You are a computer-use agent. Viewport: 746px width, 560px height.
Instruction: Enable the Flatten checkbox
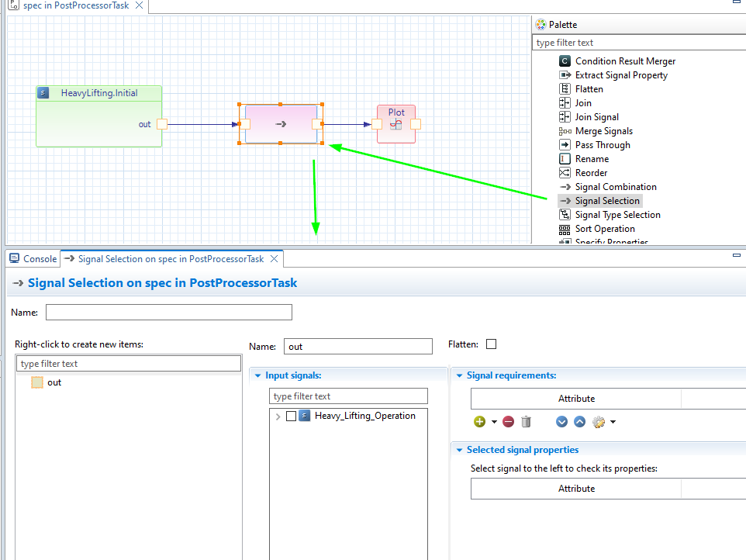(x=491, y=344)
